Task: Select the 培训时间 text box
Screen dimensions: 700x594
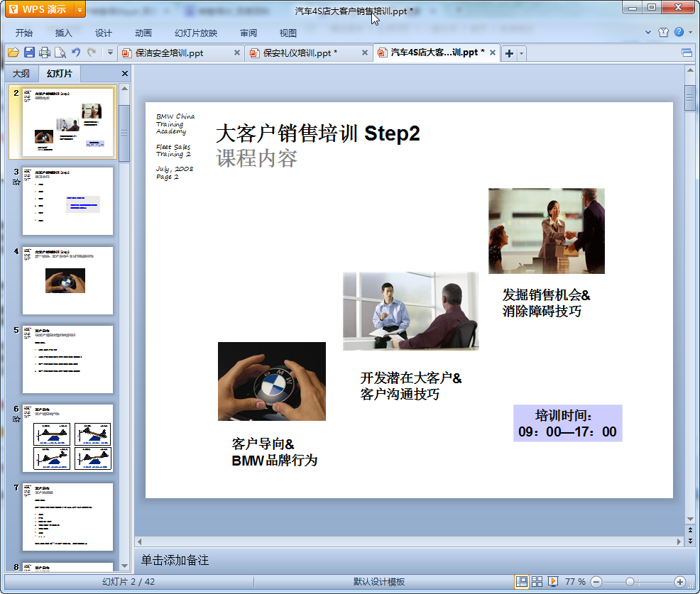Action: coord(567,423)
